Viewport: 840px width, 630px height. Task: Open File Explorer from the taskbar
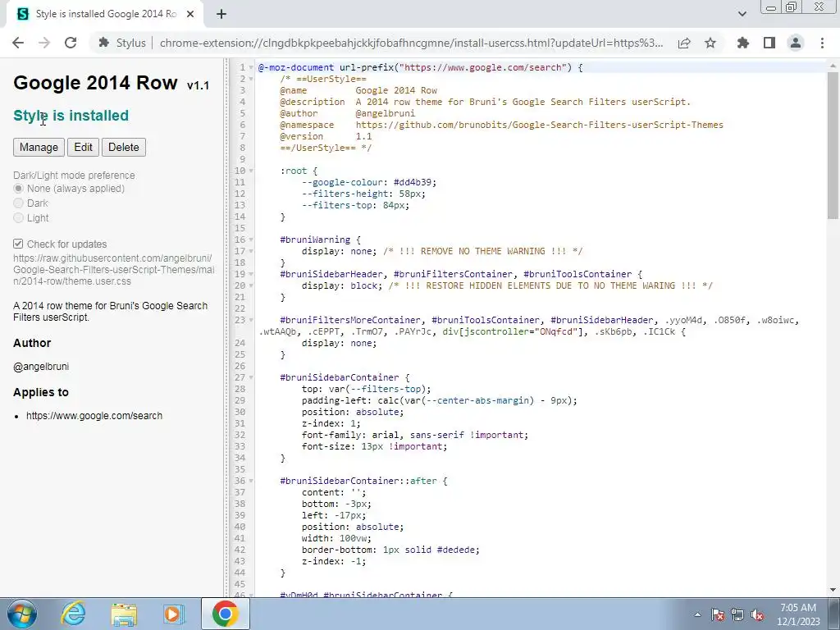(x=124, y=614)
